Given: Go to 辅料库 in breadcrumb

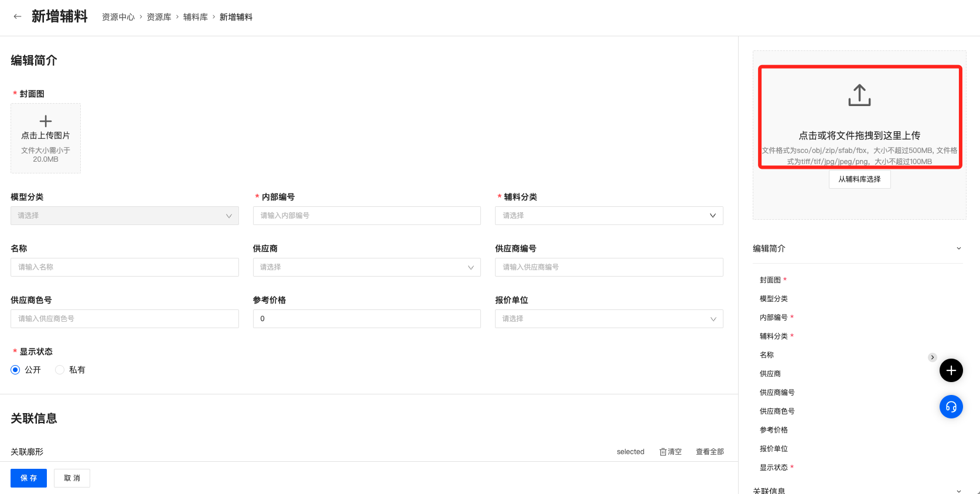Looking at the screenshot, I should pos(196,18).
